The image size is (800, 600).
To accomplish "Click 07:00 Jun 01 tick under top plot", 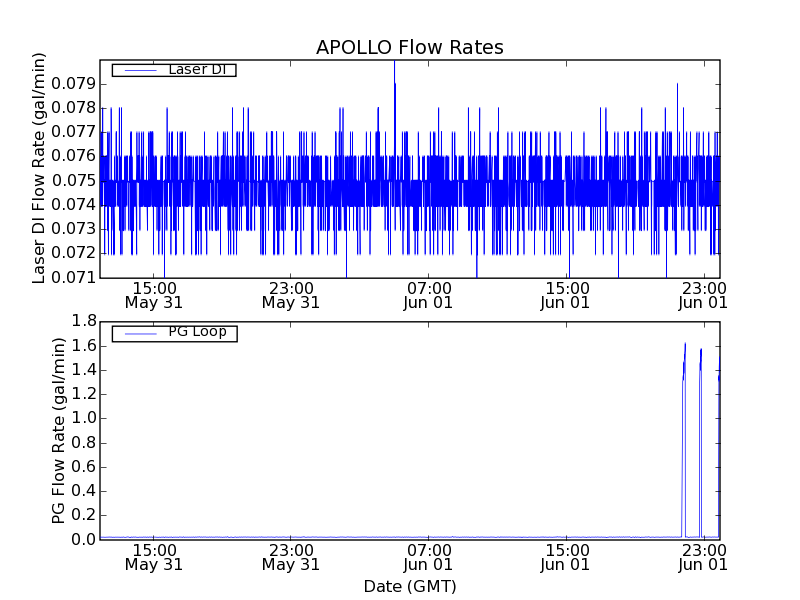I will pos(429,294).
